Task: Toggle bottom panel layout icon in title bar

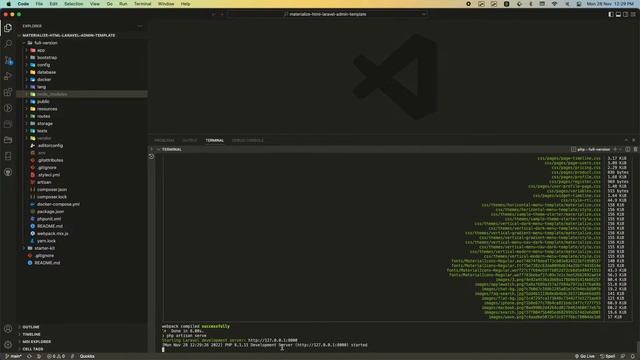Action: coord(618,14)
